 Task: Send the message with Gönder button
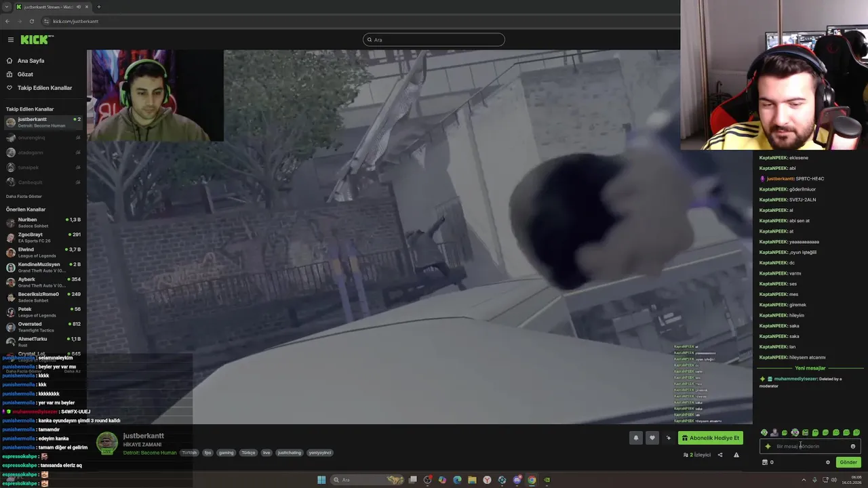tap(848, 462)
